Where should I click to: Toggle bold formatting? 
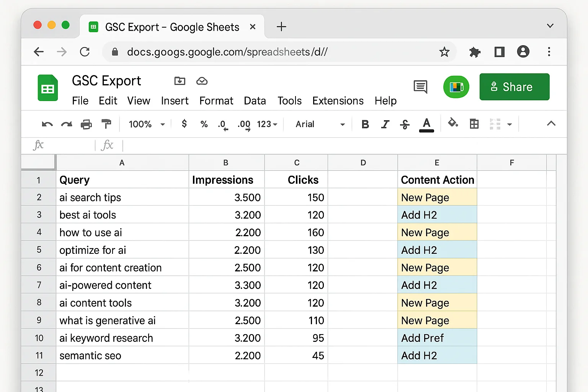pyautogui.click(x=365, y=124)
